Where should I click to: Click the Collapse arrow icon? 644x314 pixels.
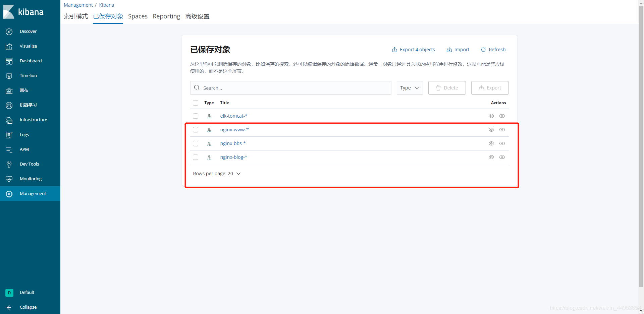pos(9,307)
